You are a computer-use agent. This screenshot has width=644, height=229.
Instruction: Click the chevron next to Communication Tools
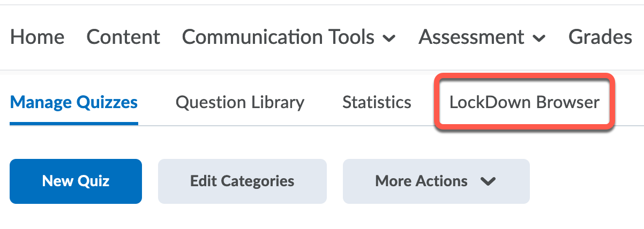(x=390, y=39)
